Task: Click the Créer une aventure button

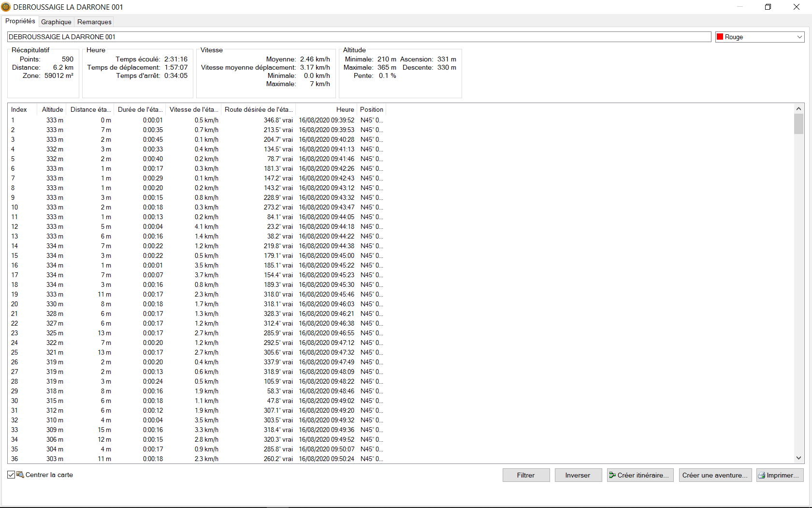Action: pos(715,475)
